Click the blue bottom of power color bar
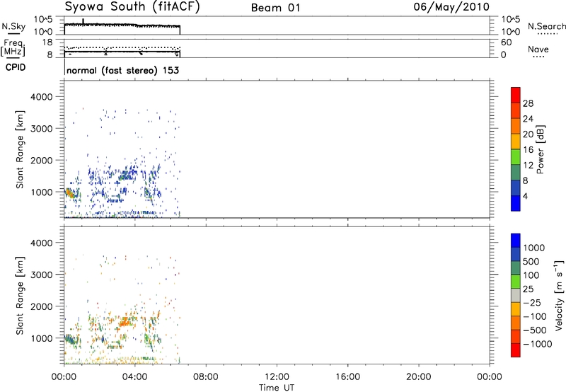Image resolution: width=566 pixels, height=392 pixels. click(x=516, y=203)
